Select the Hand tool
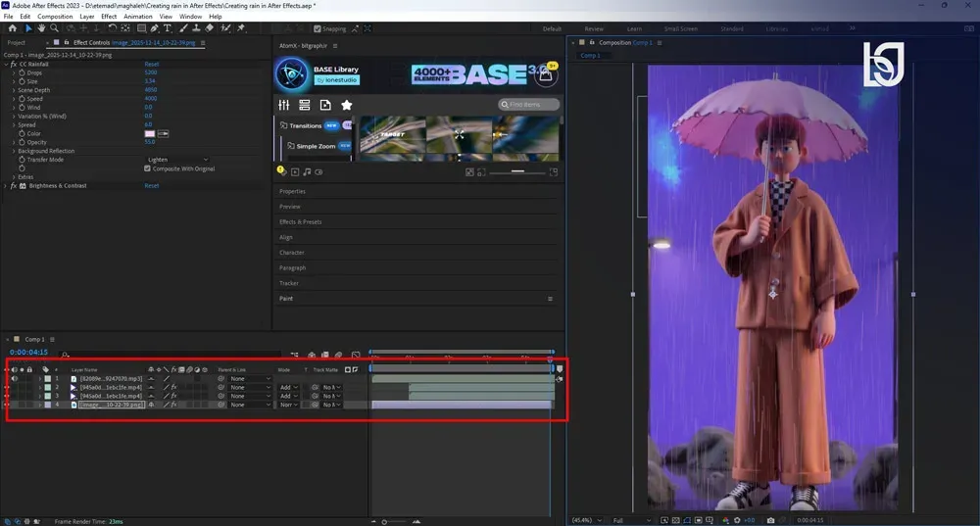 pyautogui.click(x=41, y=28)
